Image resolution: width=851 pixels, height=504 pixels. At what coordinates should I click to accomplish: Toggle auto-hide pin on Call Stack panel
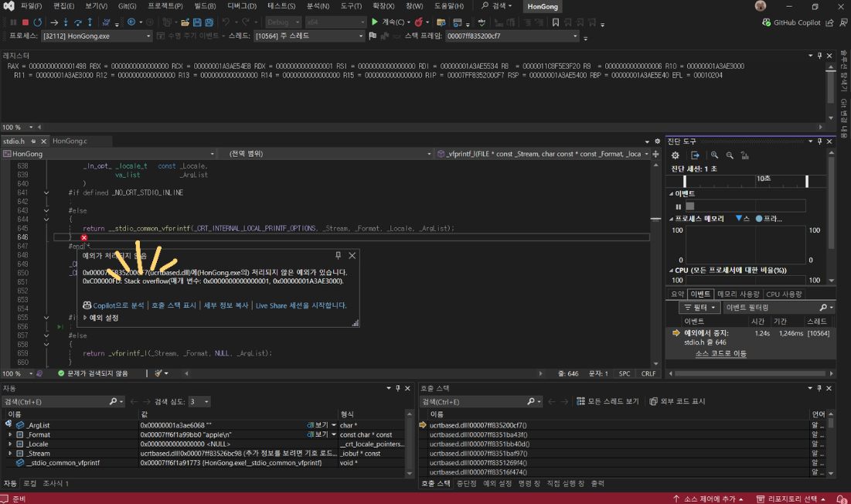tap(819, 388)
